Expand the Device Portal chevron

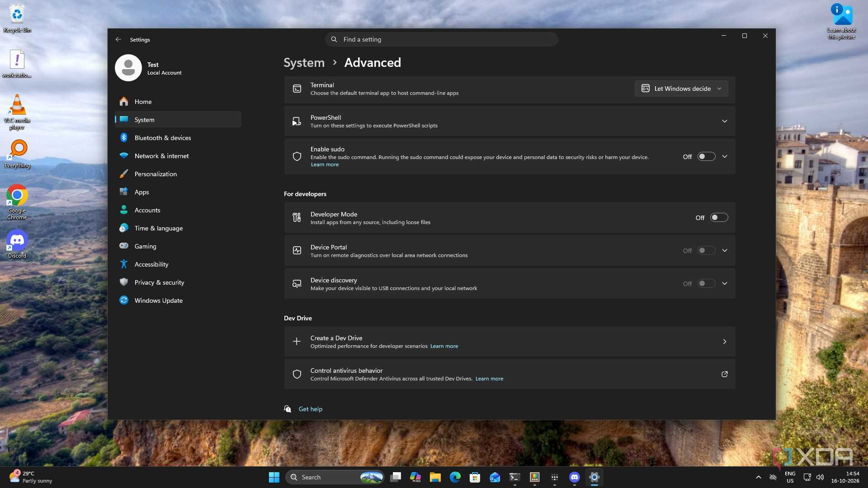point(724,250)
